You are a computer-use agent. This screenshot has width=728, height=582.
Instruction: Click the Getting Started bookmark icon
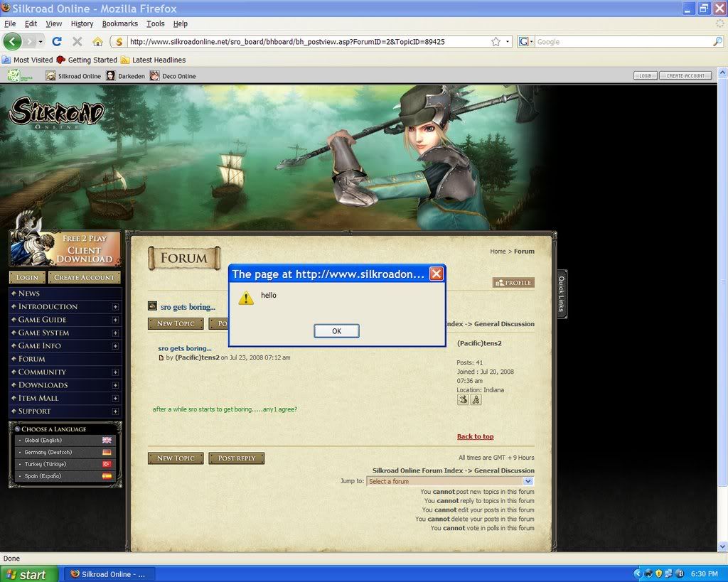tap(61, 60)
